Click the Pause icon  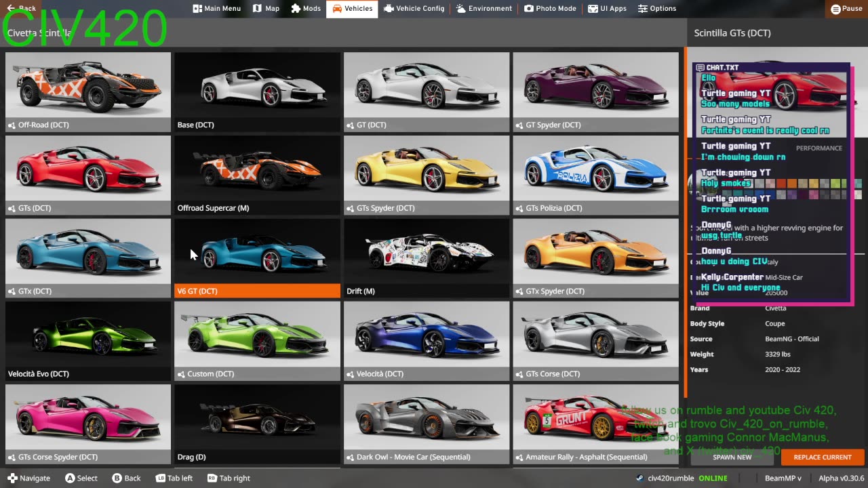(835, 9)
